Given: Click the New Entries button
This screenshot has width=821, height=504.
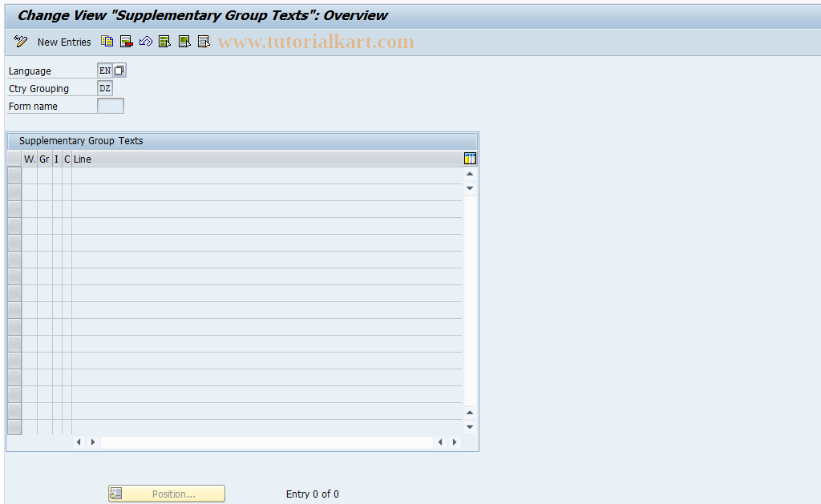Looking at the screenshot, I should click(x=64, y=42).
